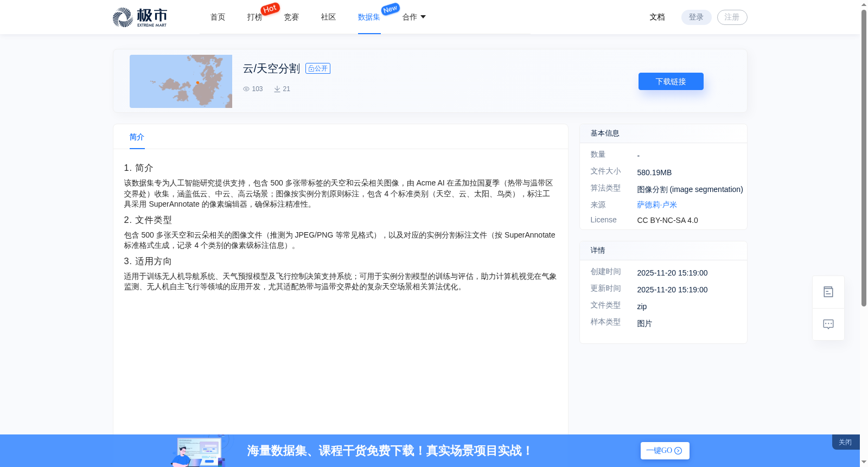Viewport: 868px width, 467px height.
Task: Click the license value CC BY-NC-SA 4.0
Action: point(667,220)
